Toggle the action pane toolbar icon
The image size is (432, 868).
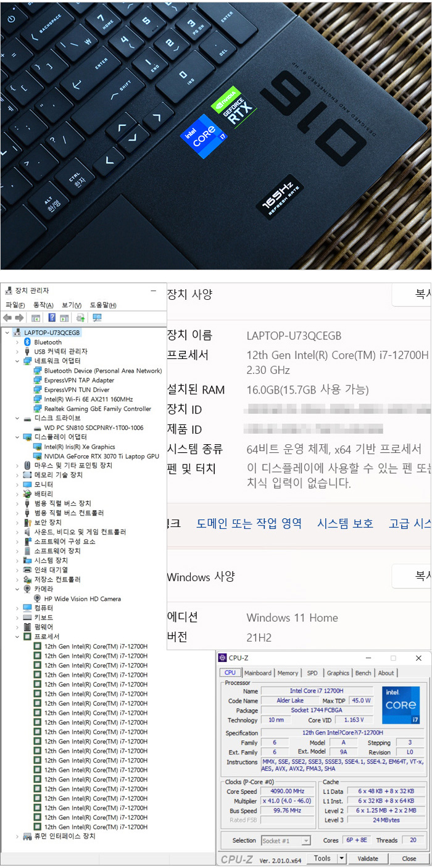click(64, 318)
